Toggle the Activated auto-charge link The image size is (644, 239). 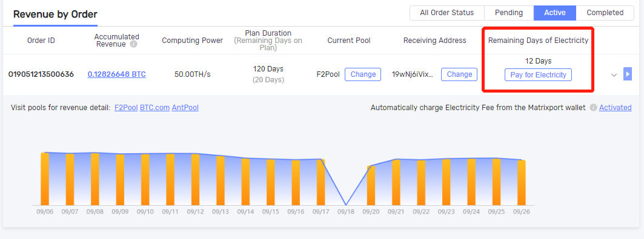[x=616, y=108]
